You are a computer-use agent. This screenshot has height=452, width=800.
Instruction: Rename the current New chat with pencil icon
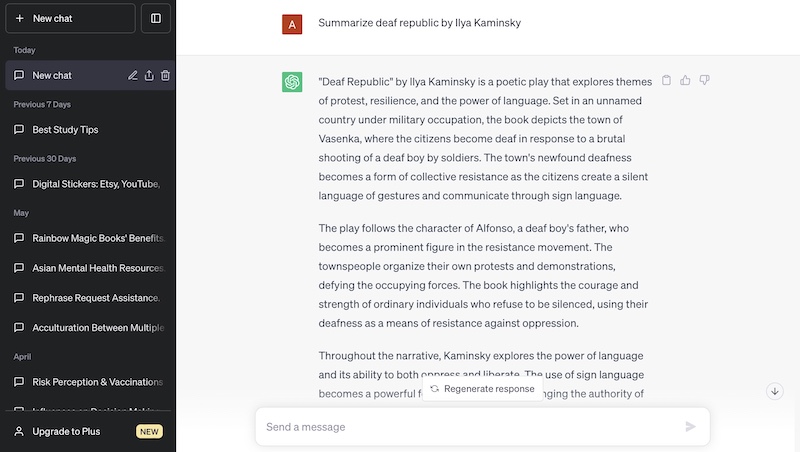[x=133, y=75]
